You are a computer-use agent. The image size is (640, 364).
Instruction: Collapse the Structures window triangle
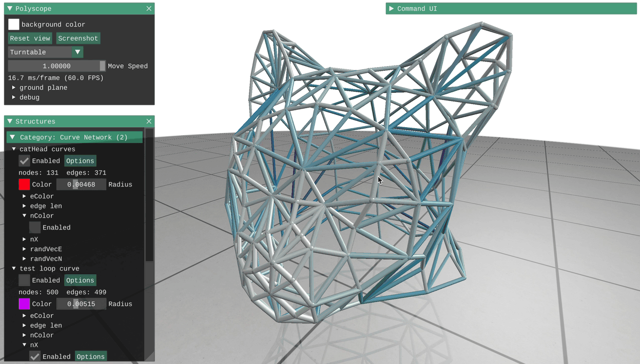click(x=10, y=122)
